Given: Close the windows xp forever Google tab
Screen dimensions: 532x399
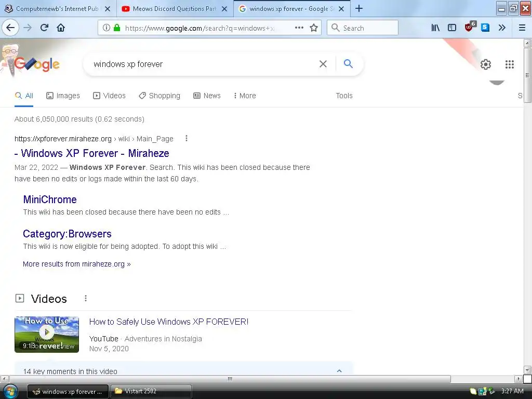Looking at the screenshot, I should (x=341, y=9).
